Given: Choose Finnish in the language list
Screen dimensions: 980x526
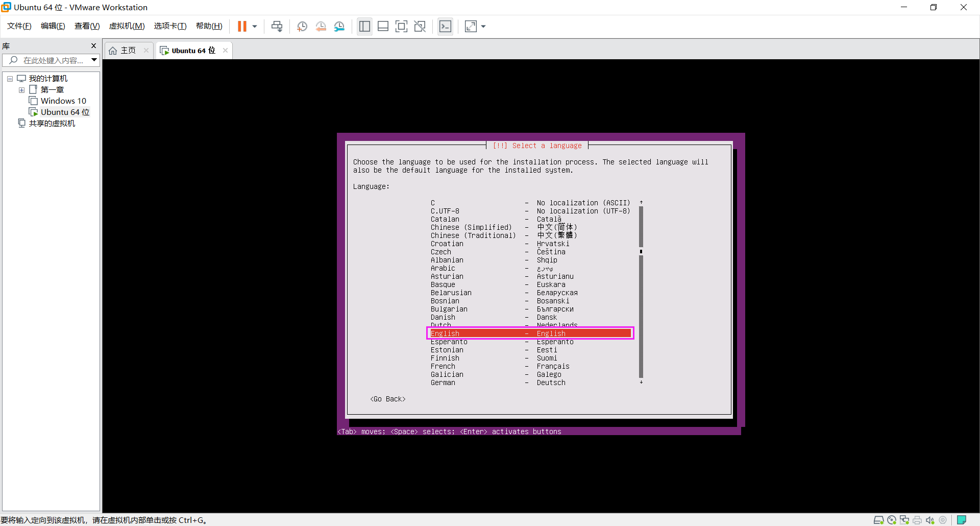Looking at the screenshot, I should point(530,358).
